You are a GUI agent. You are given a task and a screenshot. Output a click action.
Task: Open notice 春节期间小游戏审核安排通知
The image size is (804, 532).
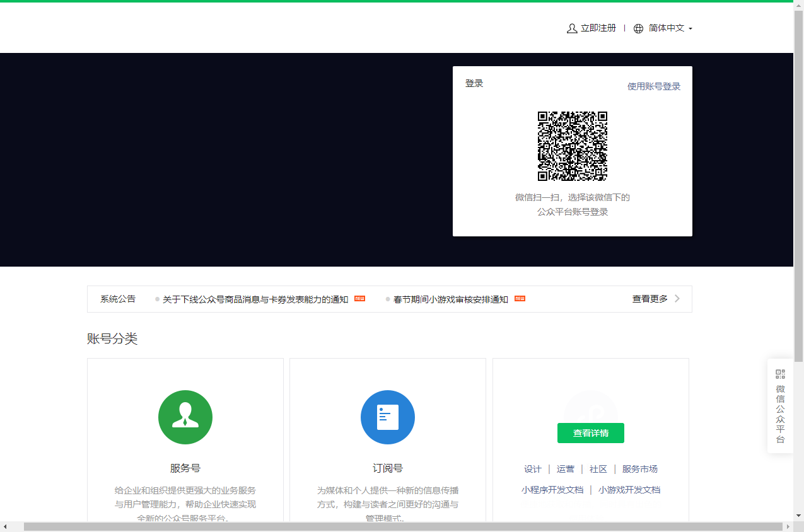pyautogui.click(x=451, y=299)
